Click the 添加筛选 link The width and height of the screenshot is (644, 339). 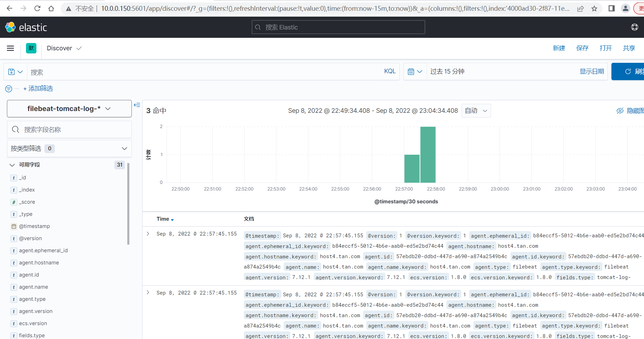pos(38,88)
